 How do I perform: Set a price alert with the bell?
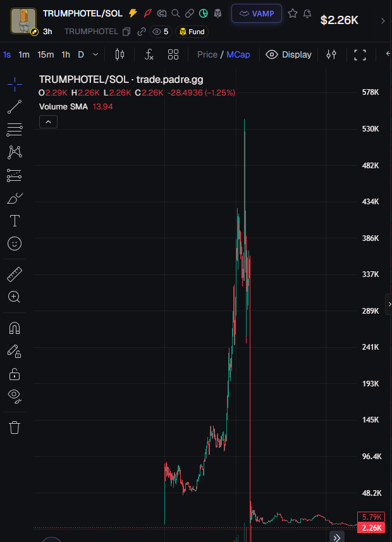pyautogui.click(x=307, y=13)
